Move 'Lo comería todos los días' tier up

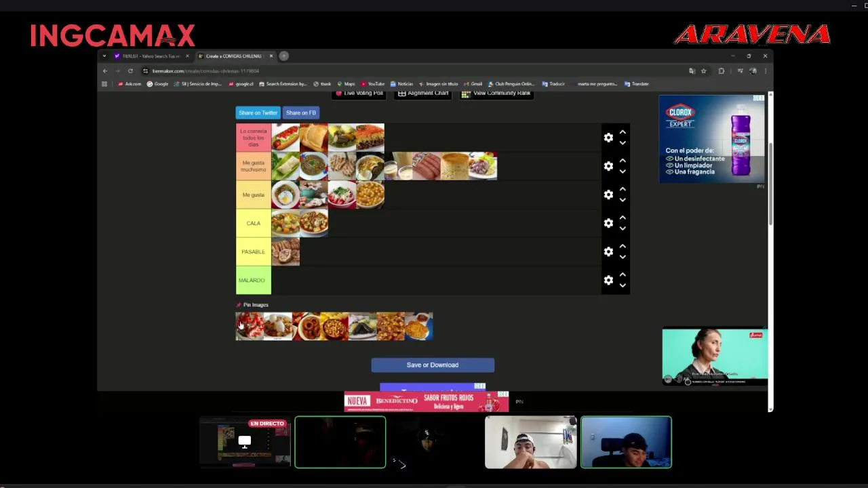pos(623,132)
